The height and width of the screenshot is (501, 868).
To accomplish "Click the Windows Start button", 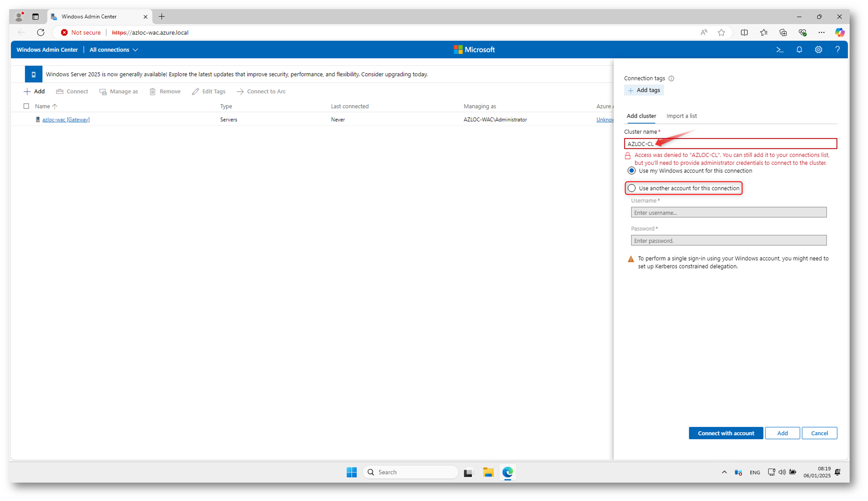I will (x=351, y=472).
